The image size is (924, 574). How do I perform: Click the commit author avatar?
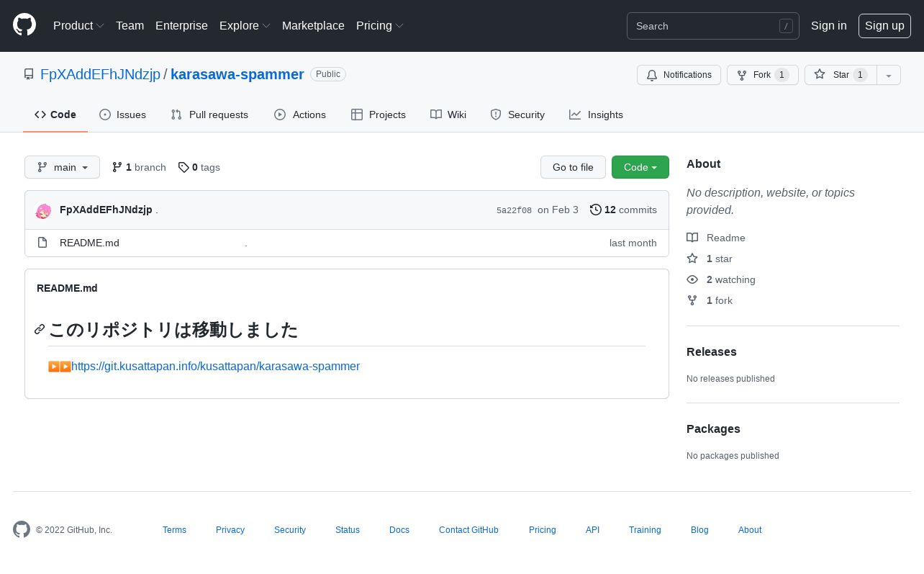(43, 210)
